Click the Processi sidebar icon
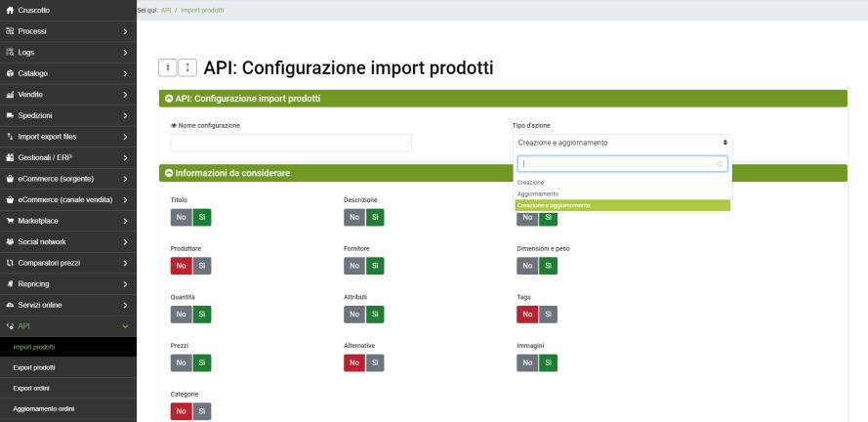The width and height of the screenshot is (868, 422). (10, 31)
